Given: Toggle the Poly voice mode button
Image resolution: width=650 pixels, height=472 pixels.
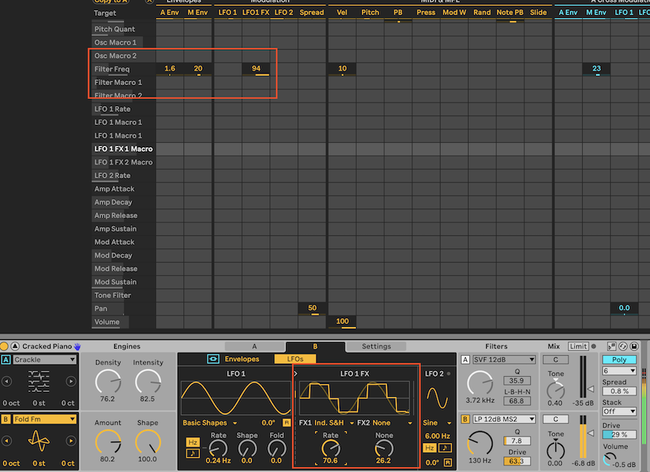Looking at the screenshot, I should 619,360.
